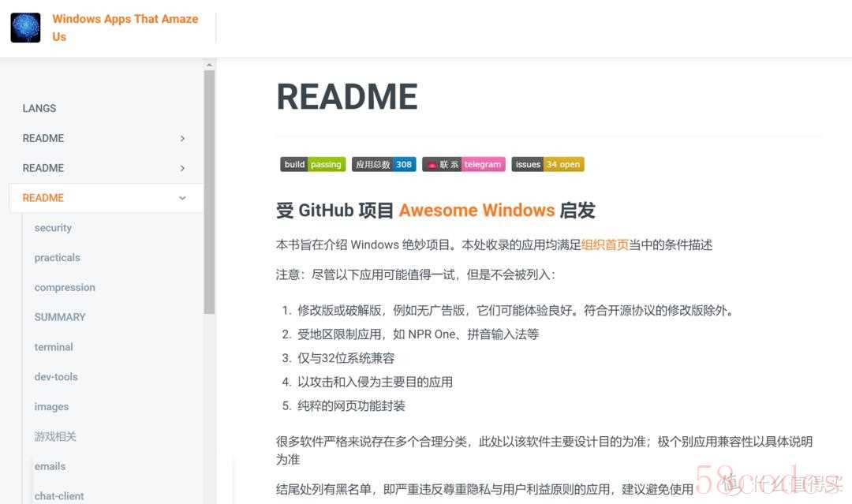Select the LANGS sidebar item
Image resolution: width=852 pixels, height=504 pixels.
39,108
